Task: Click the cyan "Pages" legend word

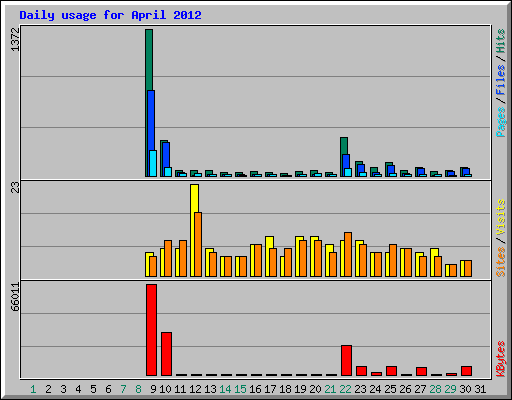Action: click(x=501, y=122)
